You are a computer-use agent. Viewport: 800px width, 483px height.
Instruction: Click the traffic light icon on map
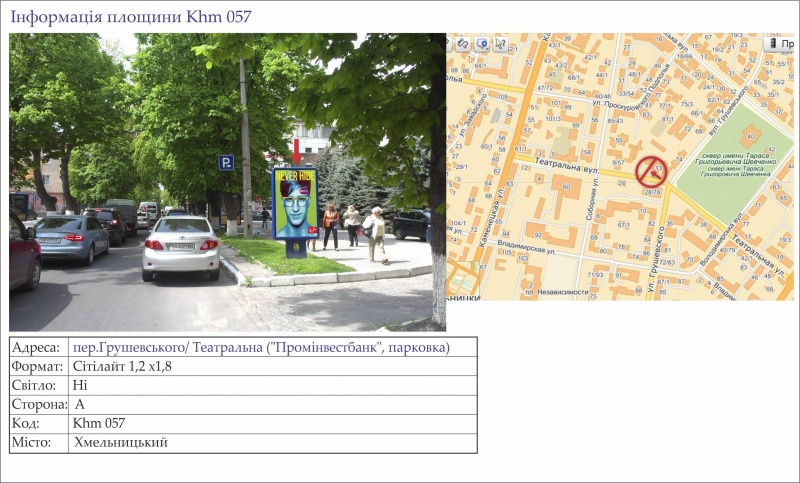coord(771,44)
